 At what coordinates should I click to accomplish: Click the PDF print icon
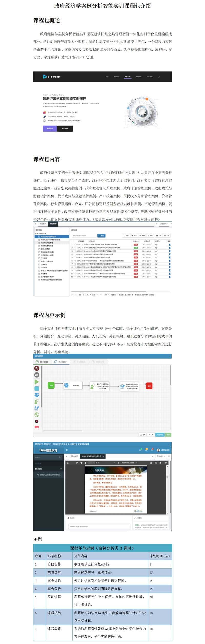(x=151, y=463)
